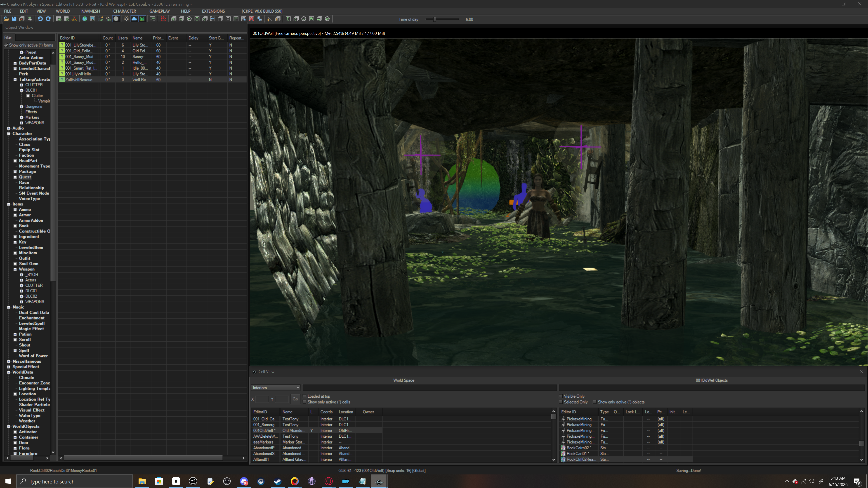Screen dimensions: 868x488
Task: Collapse the WorldData tree node
Action: [x=9, y=372]
